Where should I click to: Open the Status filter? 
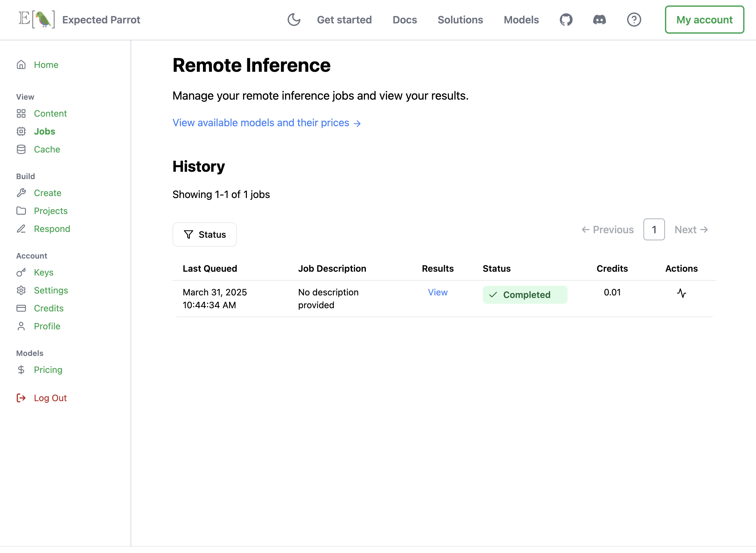(x=204, y=234)
